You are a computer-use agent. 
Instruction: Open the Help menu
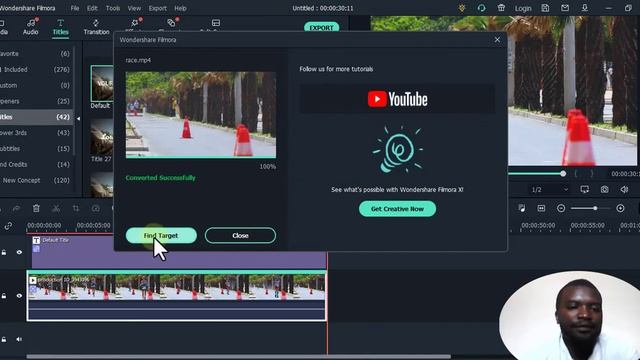(180, 8)
